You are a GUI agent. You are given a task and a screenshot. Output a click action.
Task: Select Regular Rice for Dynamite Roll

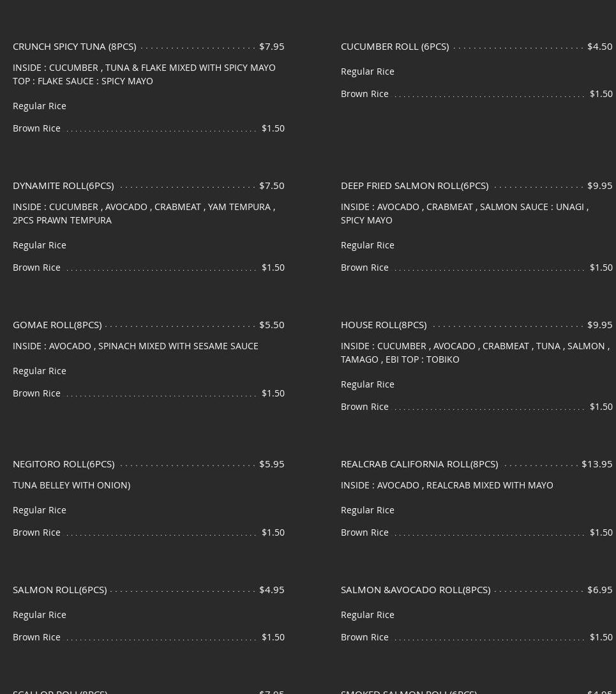(40, 245)
